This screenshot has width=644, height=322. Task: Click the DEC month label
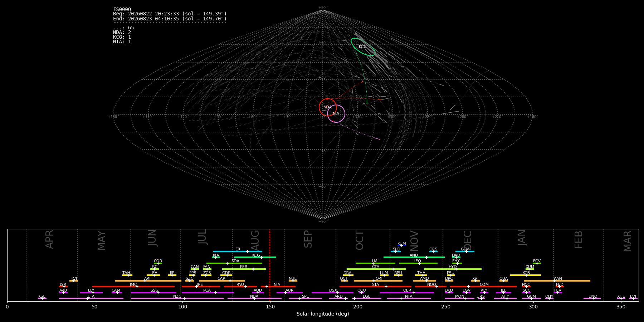pos(468,240)
